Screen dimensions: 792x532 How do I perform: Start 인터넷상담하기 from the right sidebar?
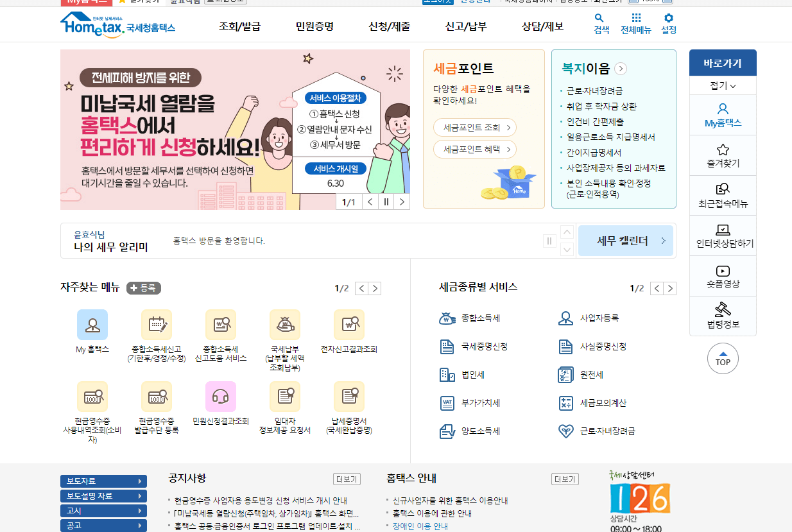click(723, 235)
